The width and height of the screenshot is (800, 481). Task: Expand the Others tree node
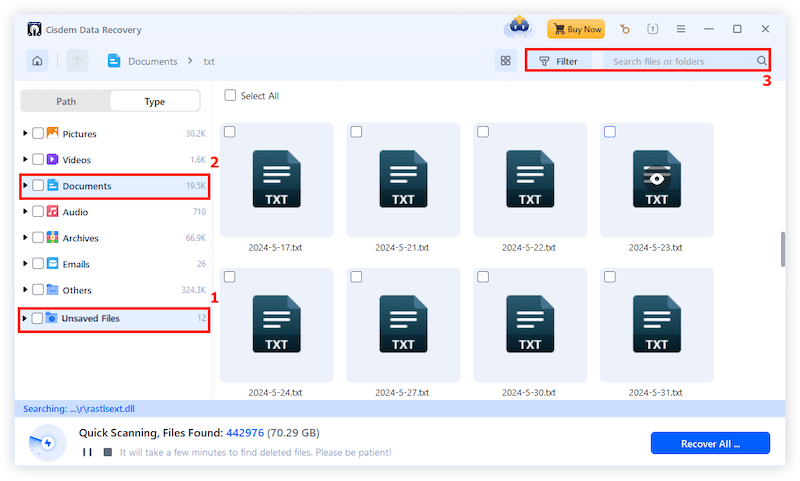pyautogui.click(x=24, y=290)
